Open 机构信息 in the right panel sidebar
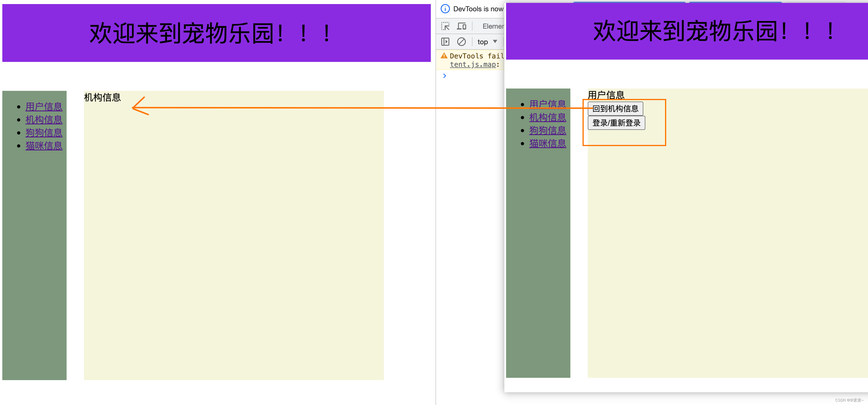The height and width of the screenshot is (405, 868). tap(547, 117)
